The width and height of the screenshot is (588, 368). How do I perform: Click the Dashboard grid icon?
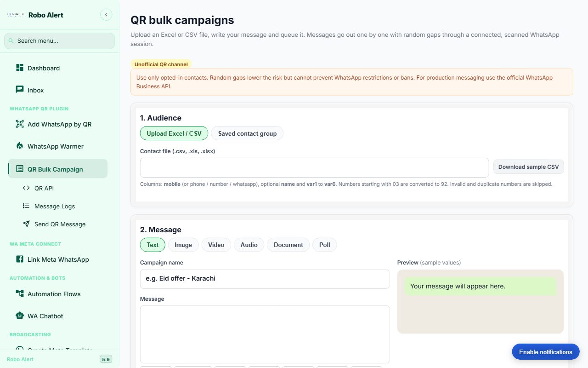(x=20, y=68)
